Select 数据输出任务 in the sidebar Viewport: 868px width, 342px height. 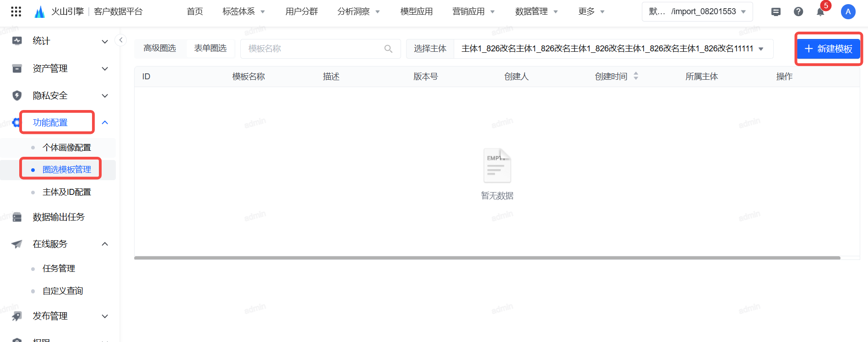click(x=59, y=217)
